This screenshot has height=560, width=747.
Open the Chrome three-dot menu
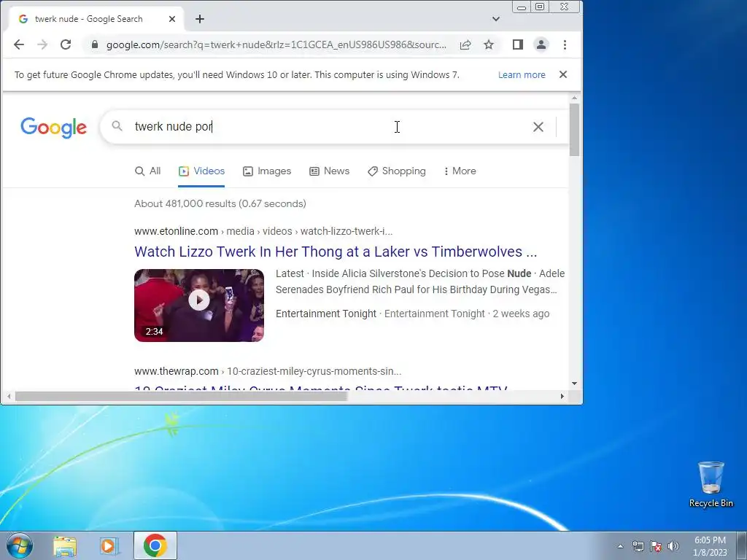coord(565,44)
